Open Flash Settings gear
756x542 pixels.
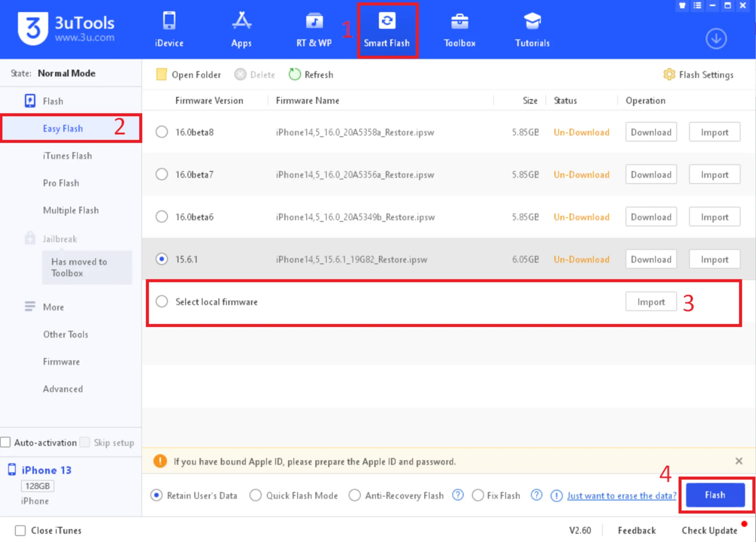point(669,74)
